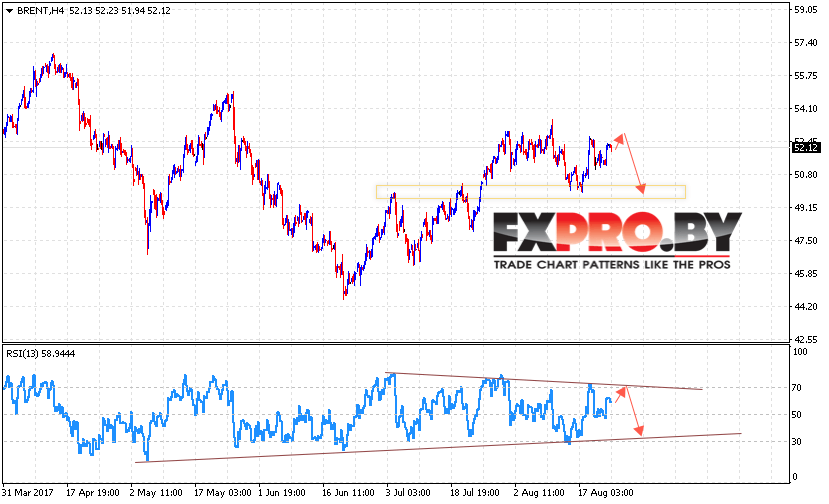Click the 44.20 price axis label
829x504 pixels.
tap(806, 307)
